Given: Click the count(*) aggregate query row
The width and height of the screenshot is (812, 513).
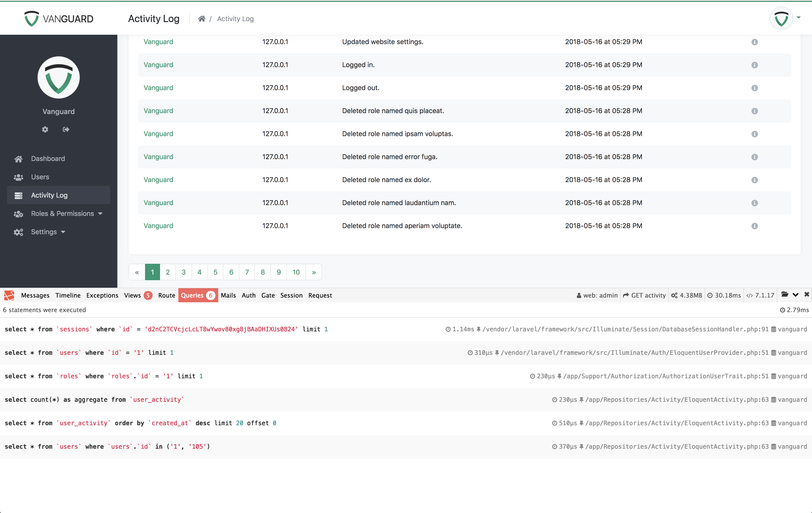Looking at the screenshot, I should point(406,400).
